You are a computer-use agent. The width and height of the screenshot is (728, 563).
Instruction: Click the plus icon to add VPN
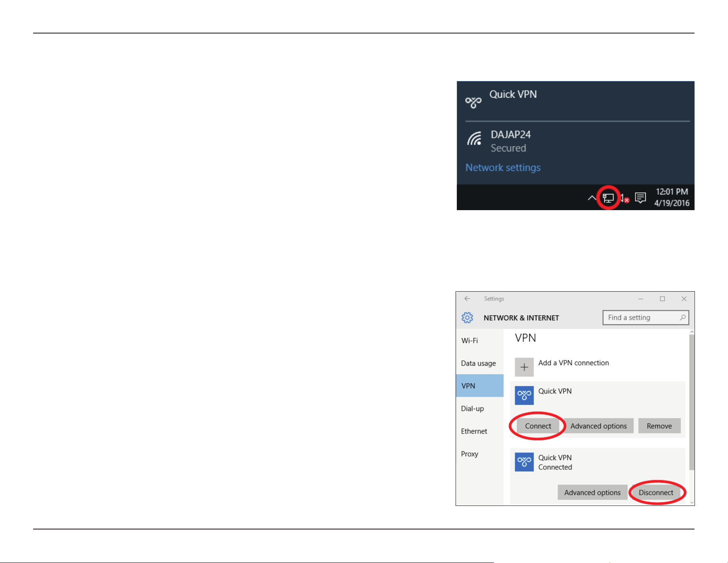[x=524, y=367]
